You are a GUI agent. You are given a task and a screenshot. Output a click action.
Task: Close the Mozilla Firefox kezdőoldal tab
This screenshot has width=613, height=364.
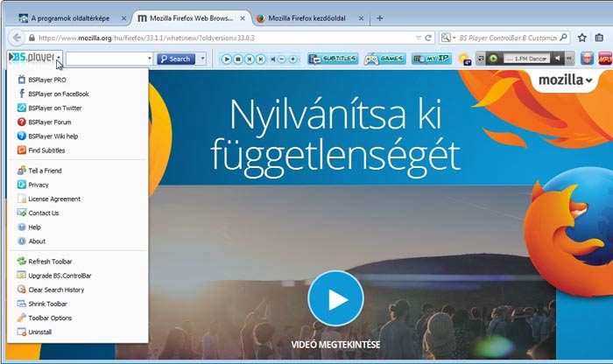361,18
